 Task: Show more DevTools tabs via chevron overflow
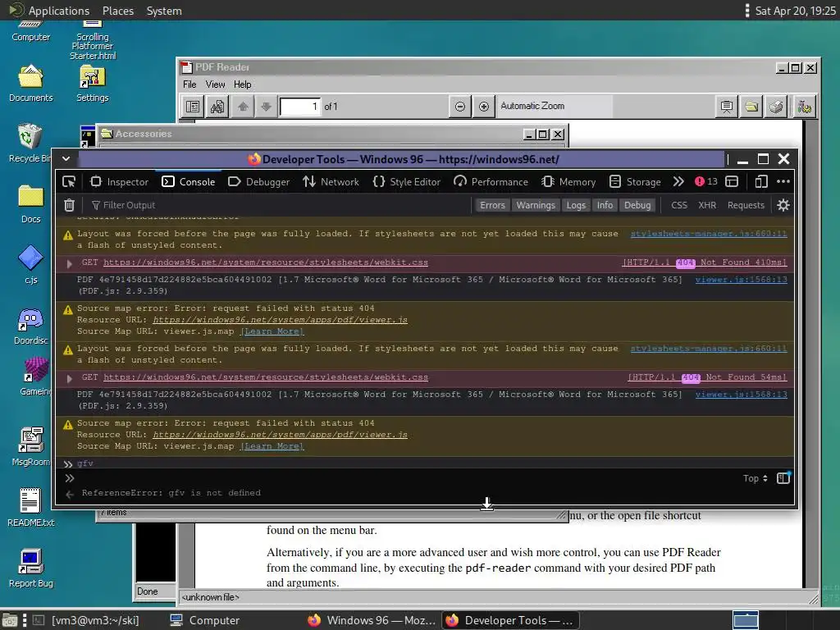(x=678, y=181)
